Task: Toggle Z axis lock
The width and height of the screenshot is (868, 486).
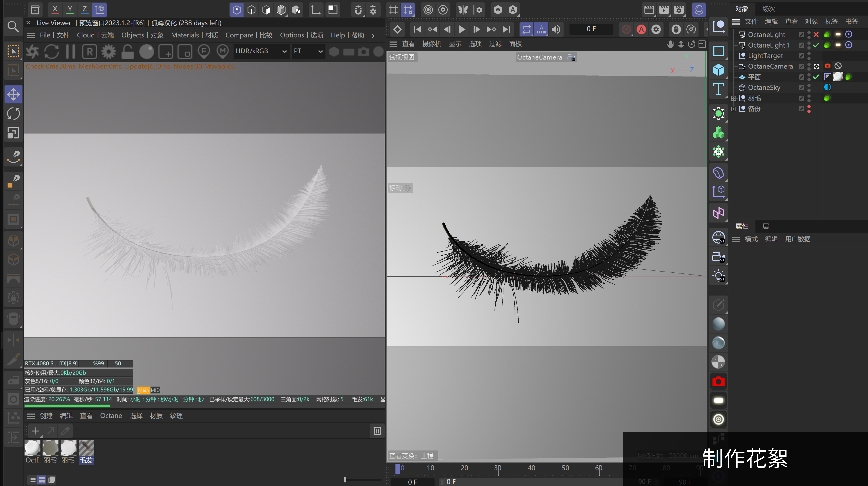Action: point(85,9)
